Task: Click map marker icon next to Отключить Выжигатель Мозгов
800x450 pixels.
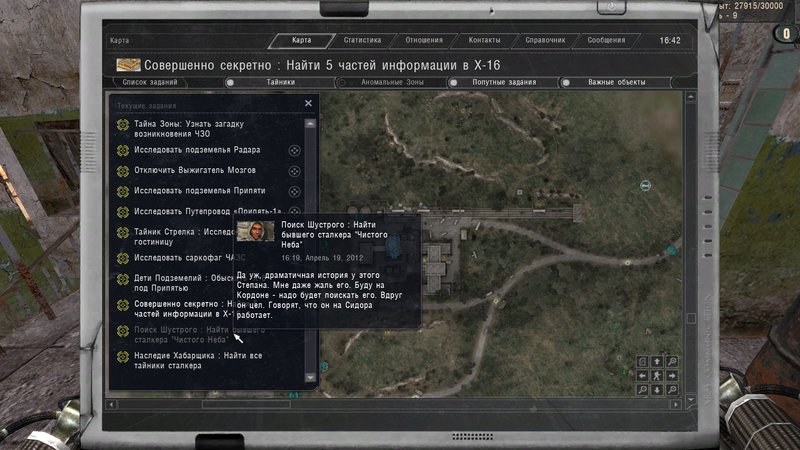Action: (x=294, y=171)
